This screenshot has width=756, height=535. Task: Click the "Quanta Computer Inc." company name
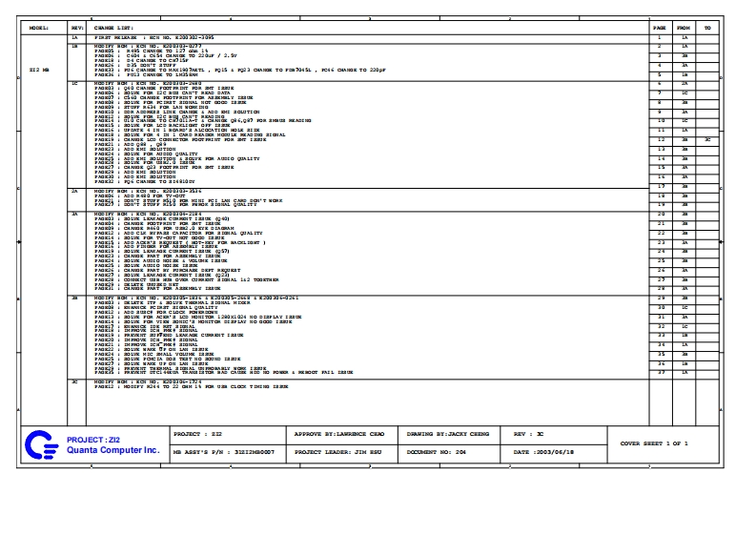[108, 450]
